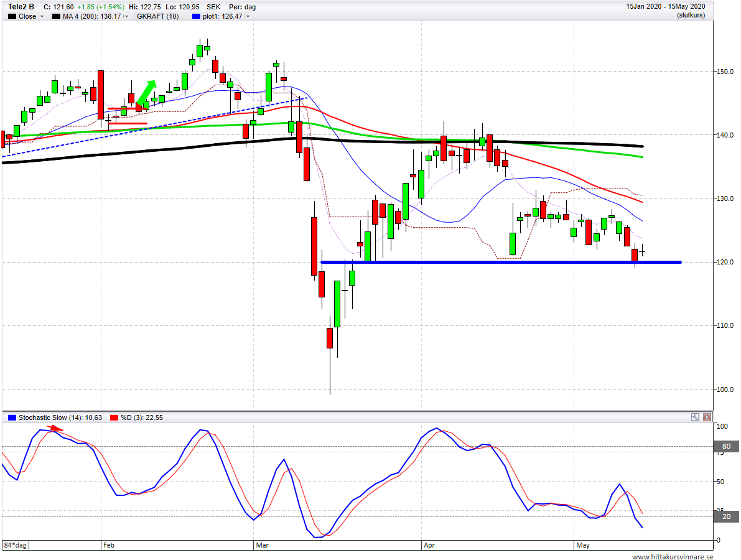Click the (slutkurs) label

coord(691,15)
